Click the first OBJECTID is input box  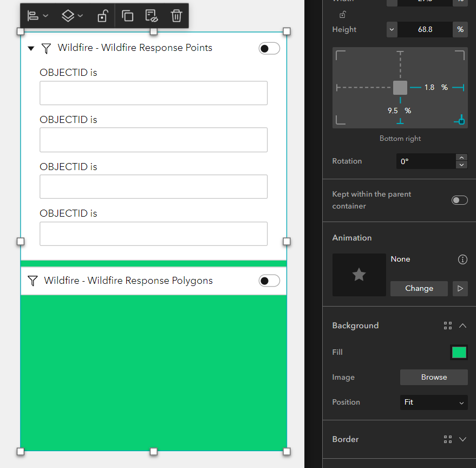(154, 93)
